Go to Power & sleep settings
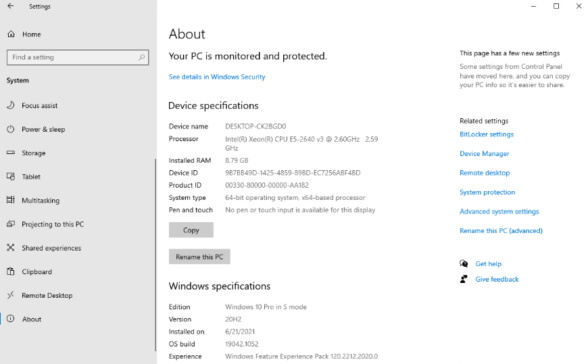The image size is (588, 364). coord(43,130)
